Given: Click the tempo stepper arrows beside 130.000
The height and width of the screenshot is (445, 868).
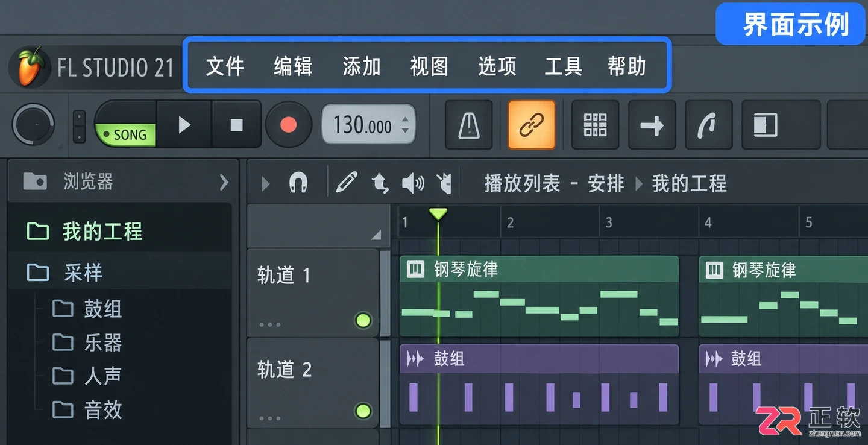Looking at the screenshot, I should coord(405,125).
